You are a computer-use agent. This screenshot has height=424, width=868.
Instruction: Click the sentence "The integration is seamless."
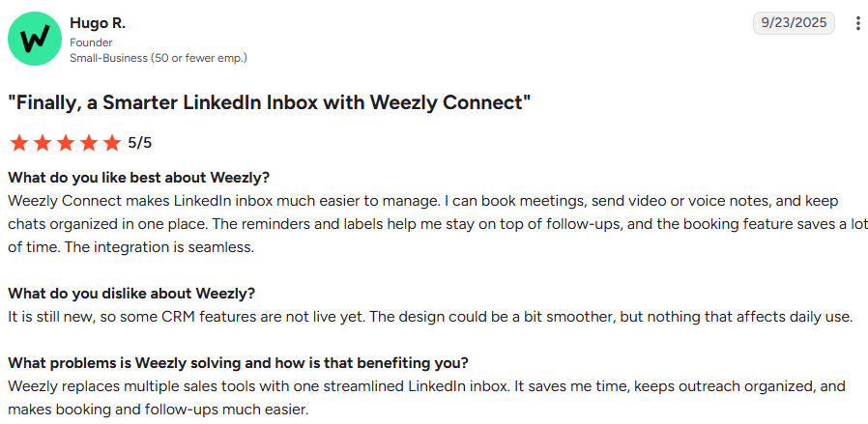pos(159,247)
